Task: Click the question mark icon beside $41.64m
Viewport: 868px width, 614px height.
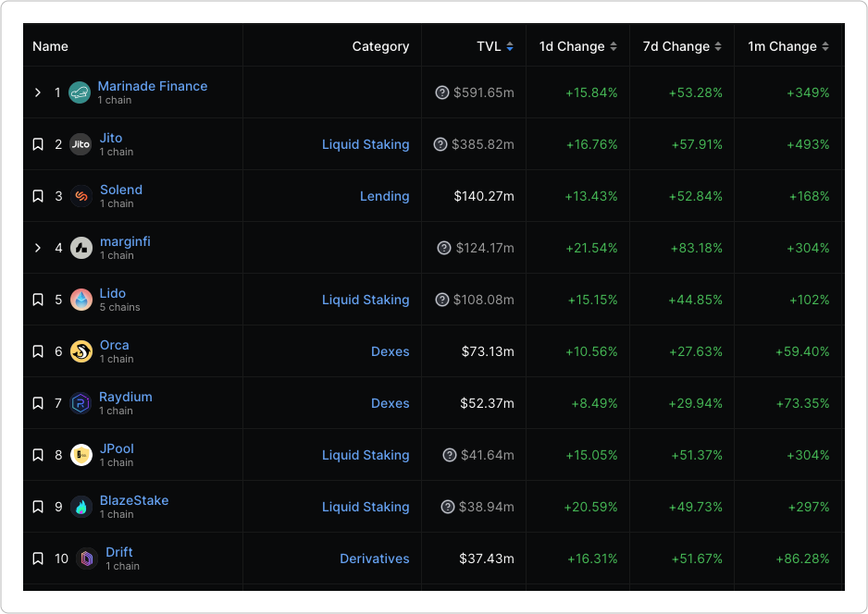Action: [x=450, y=455]
